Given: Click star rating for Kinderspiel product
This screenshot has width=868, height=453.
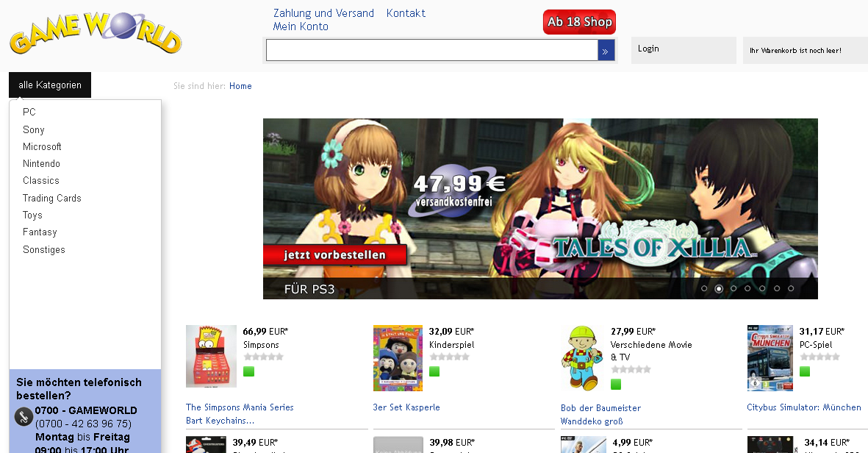Looking at the screenshot, I should pos(450,357).
